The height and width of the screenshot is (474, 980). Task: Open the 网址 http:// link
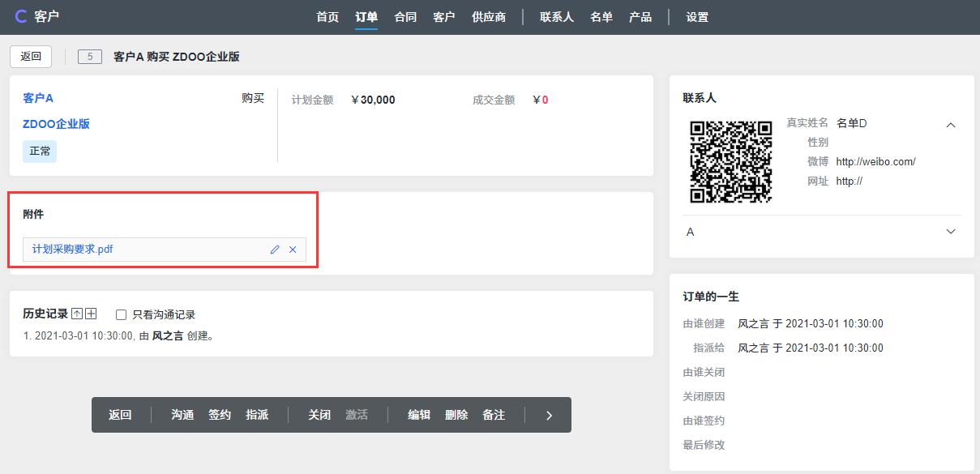click(849, 181)
